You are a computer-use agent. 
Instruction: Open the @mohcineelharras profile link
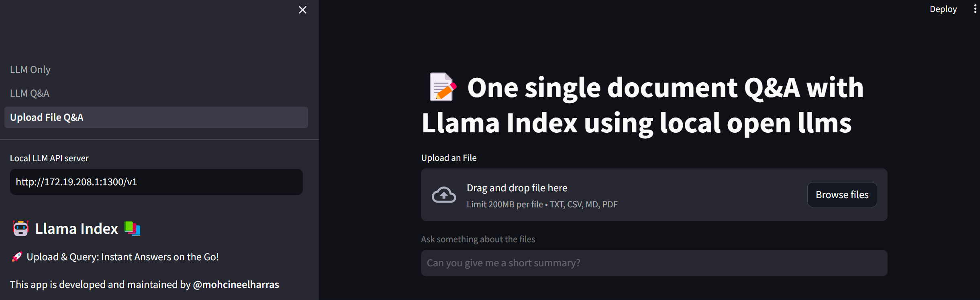pyautogui.click(x=236, y=285)
